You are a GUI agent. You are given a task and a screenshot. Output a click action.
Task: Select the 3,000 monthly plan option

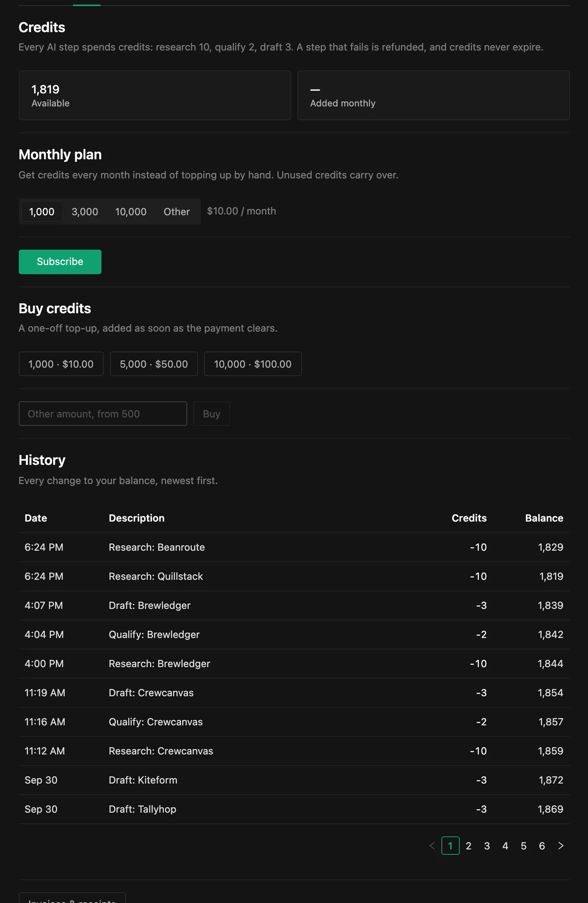pos(85,211)
